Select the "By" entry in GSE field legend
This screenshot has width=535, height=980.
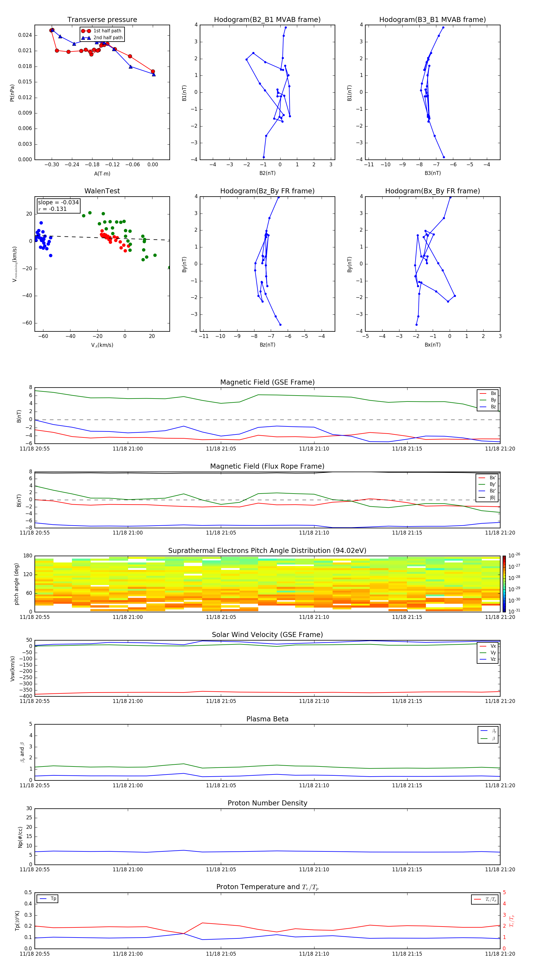[488, 400]
